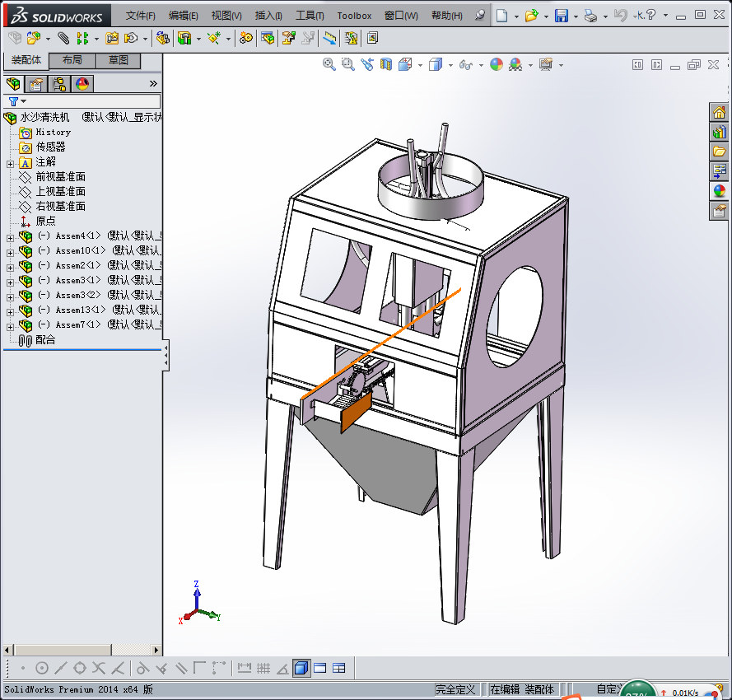Switch to the 草图 tab
The image size is (732, 700).
point(118,60)
